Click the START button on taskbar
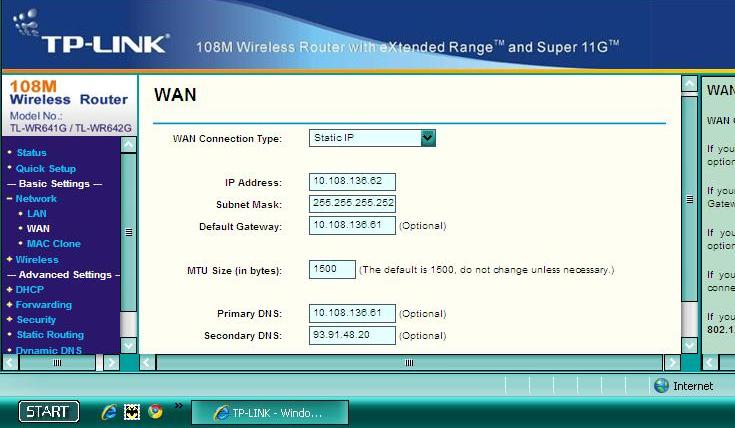735x428 pixels. pos(49,412)
